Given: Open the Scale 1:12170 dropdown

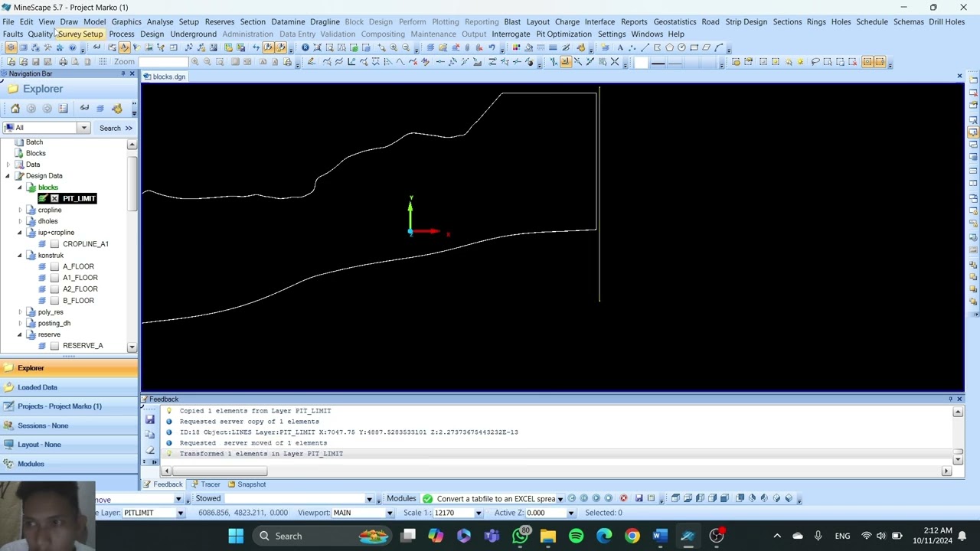Looking at the screenshot, I should [x=479, y=513].
